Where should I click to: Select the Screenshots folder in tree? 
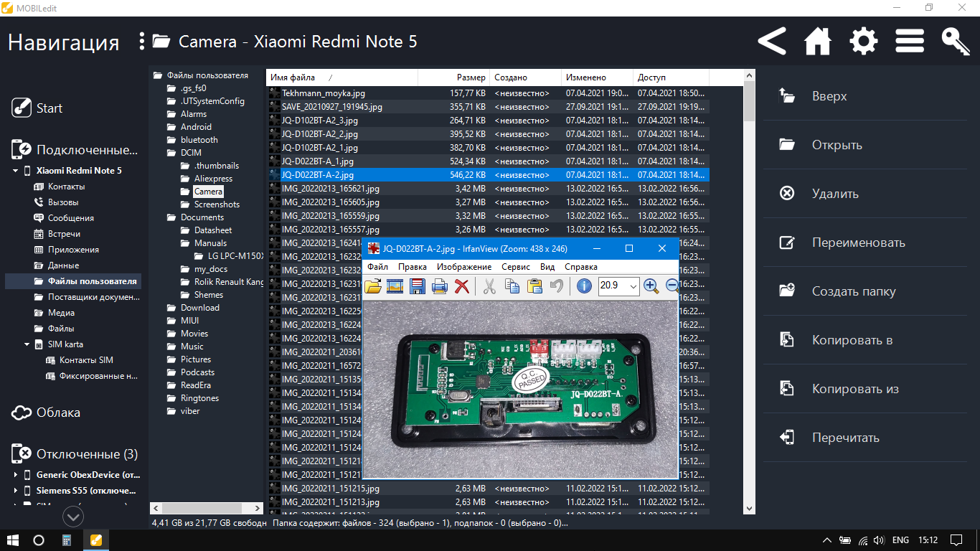[217, 204]
